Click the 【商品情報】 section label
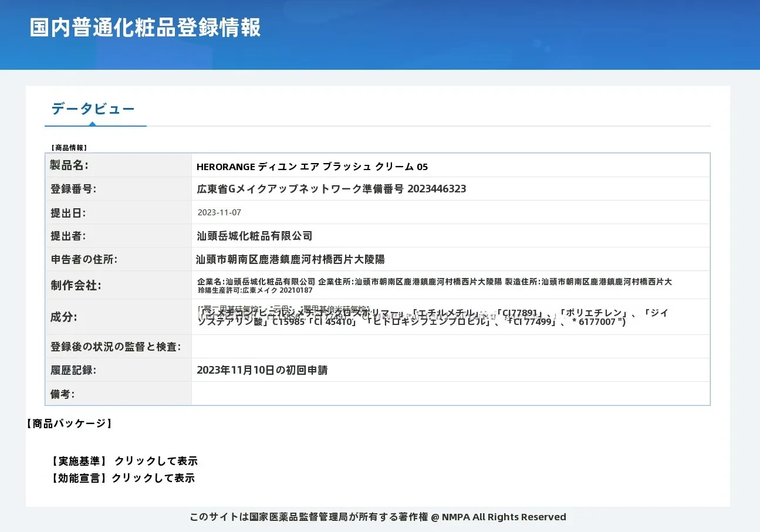 coord(69,148)
